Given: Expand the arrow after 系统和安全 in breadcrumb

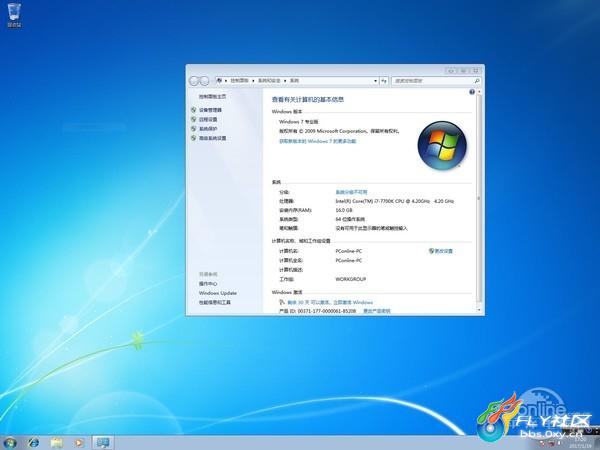Looking at the screenshot, I should pyautogui.click(x=285, y=81).
